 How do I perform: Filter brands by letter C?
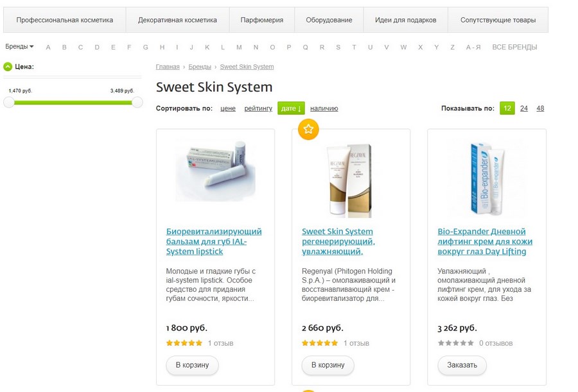[80, 47]
